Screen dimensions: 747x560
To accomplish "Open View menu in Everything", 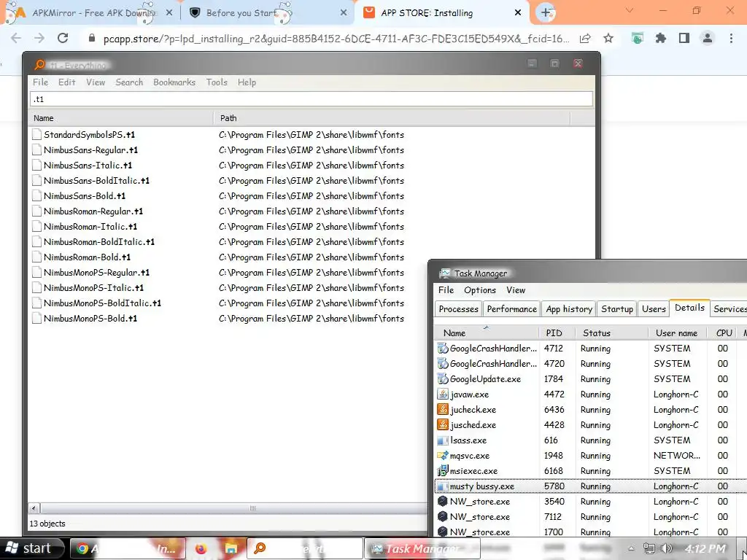I will 96,82.
